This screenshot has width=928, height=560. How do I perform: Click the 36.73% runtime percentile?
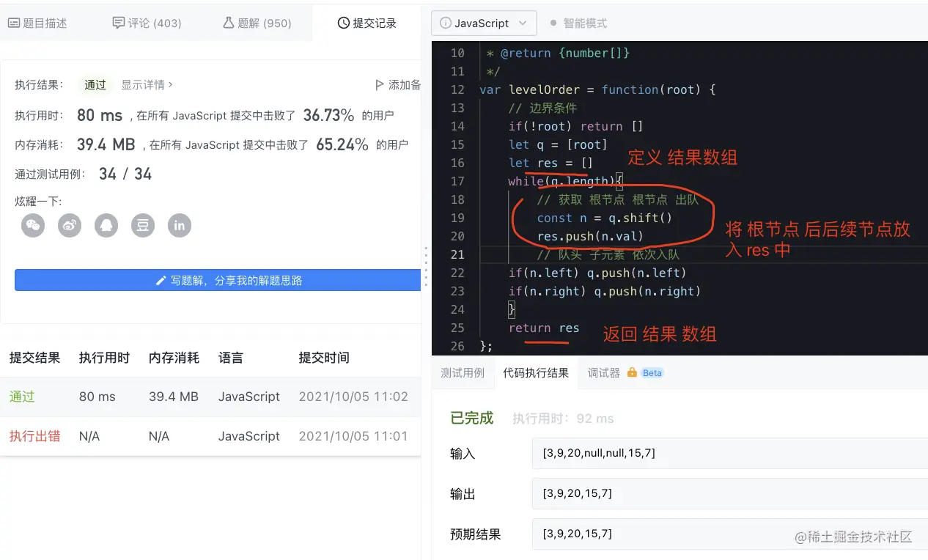point(328,115)
